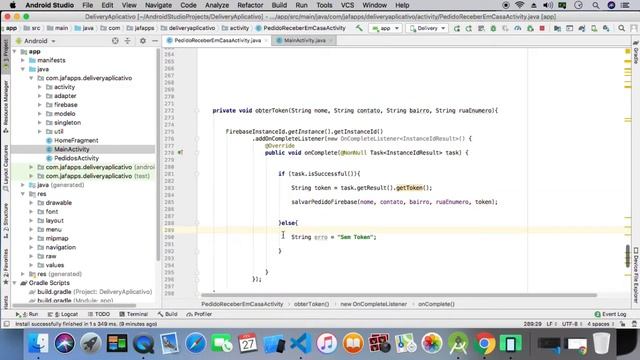640x360 pixels.
Task: Click the tool windows toggle icon in status bar
Action: [6, 324]
